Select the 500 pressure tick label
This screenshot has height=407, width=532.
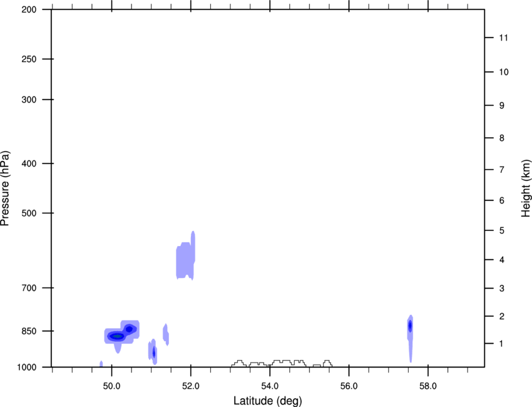(x=29, y=213)
